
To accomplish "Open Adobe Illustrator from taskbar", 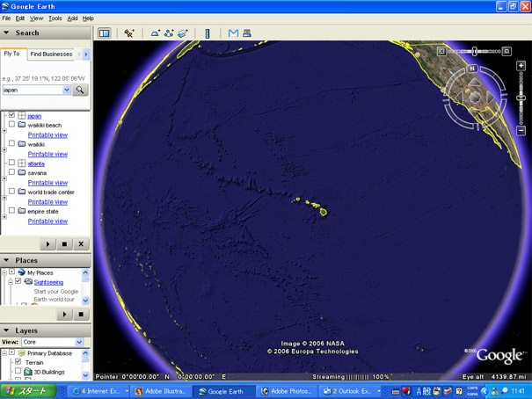I will [x=162, y=391].
